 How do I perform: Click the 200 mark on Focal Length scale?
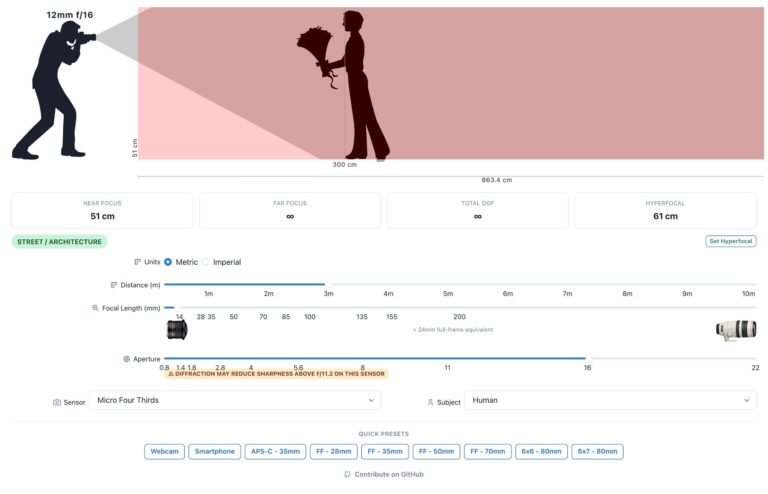[x=459, y=317]
